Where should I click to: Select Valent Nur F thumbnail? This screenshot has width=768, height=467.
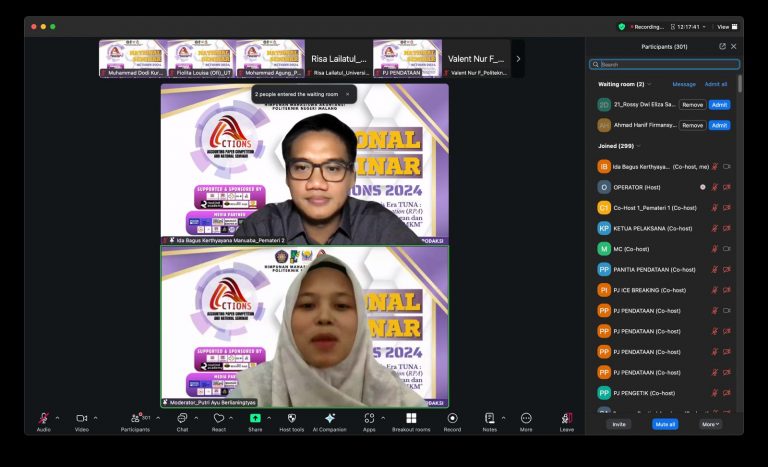(476, 58)
